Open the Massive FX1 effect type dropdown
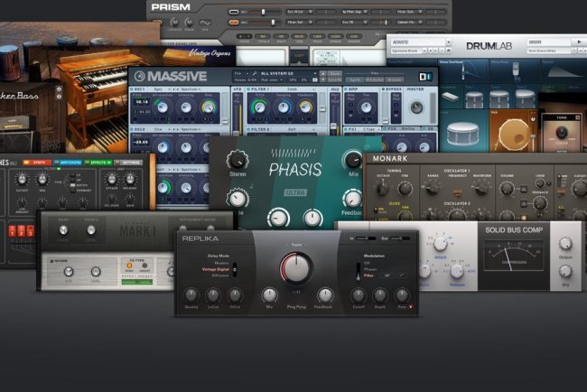Screen dimensions: 587x392 tap(370, 129)
